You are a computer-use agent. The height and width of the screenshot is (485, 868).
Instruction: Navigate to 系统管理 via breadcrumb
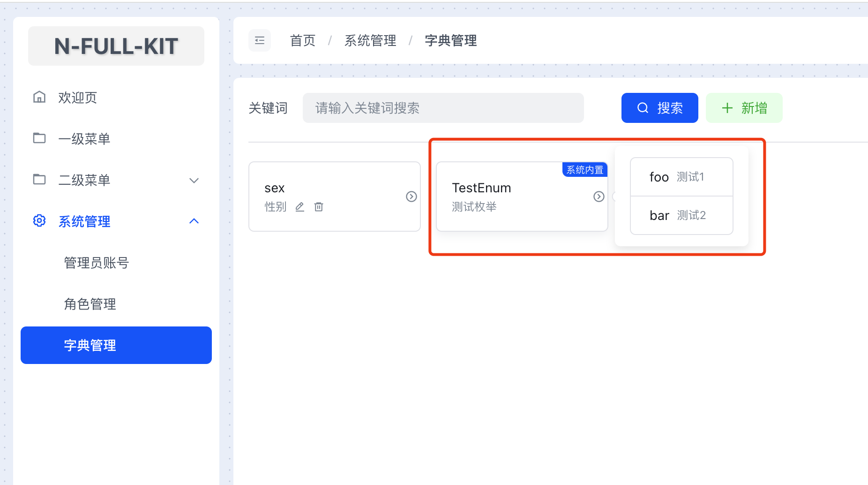[x=370, y=40]
